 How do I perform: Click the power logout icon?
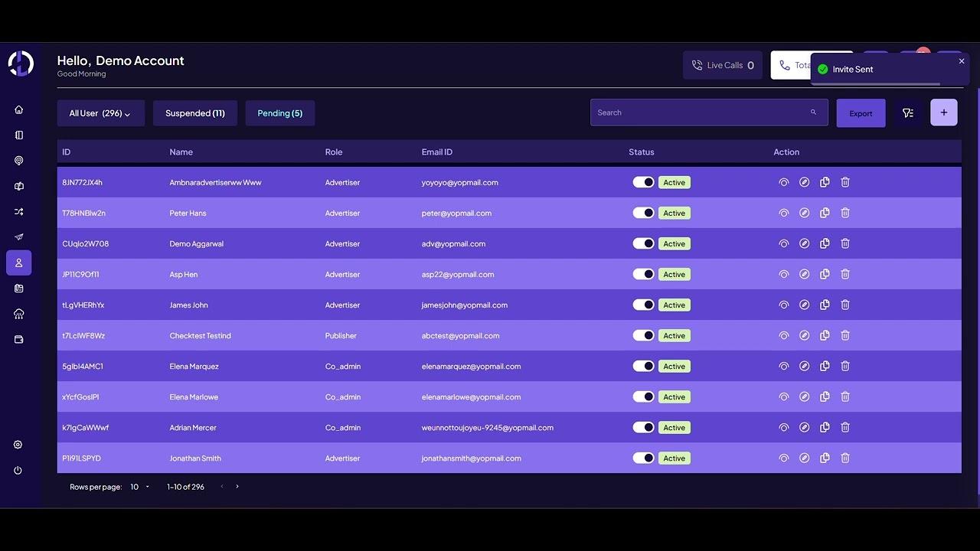(x=18, y=471)
